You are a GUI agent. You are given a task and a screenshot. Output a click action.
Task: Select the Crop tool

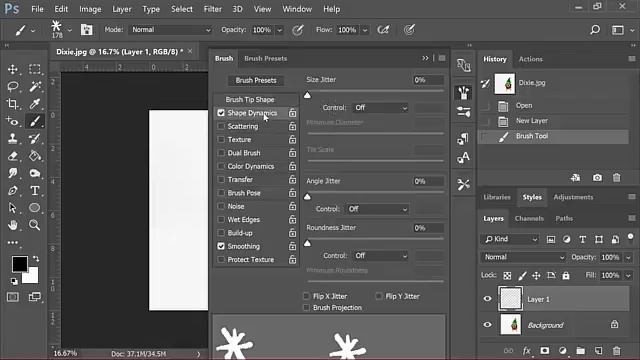pos(13,104)
